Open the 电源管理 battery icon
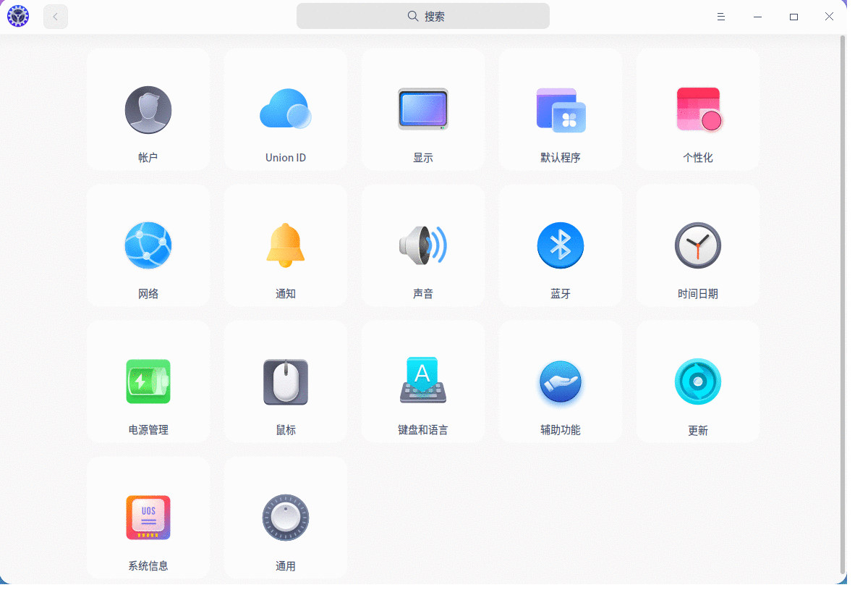This screenshot has width=868, height=590. 148,382
